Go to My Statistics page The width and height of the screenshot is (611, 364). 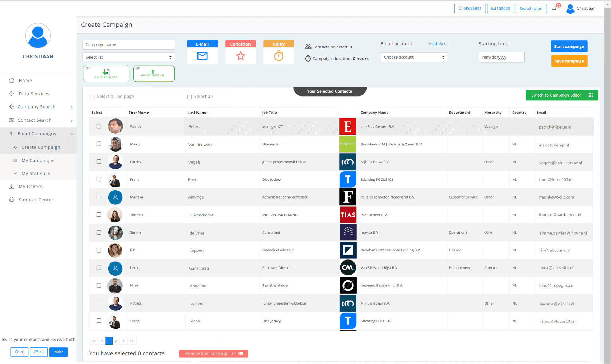pyautogui.click(x=36, y=173)
